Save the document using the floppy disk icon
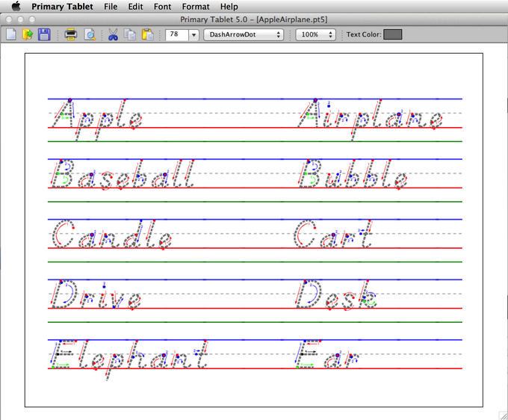Viewport: 508px width, 420px height. pyautogui.click(x=44, y=34)
